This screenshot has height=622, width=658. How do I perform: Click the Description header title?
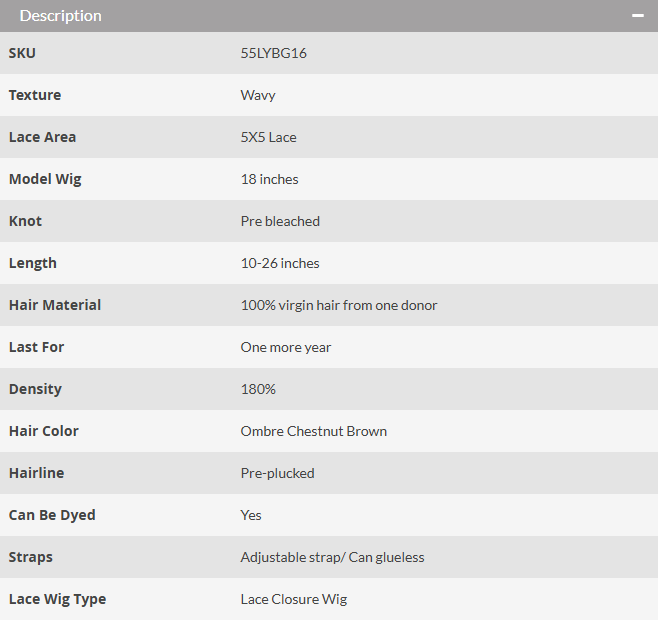point(60,16)
